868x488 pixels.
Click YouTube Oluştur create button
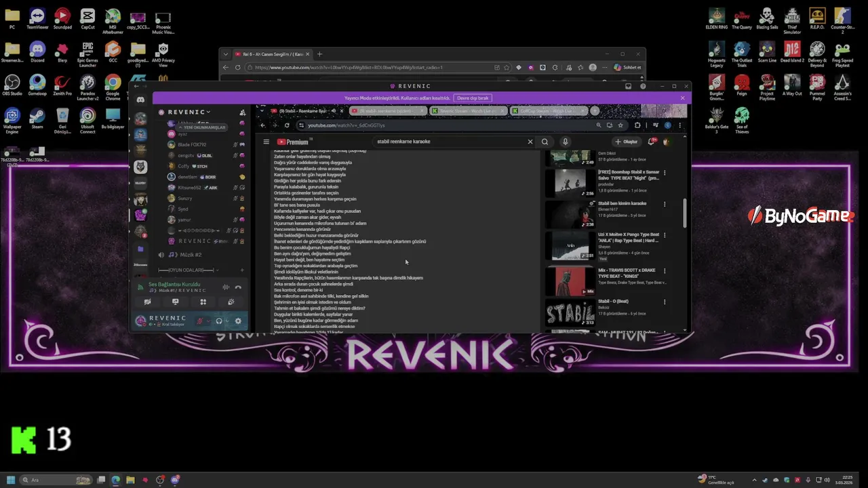[x=627, y=142]
